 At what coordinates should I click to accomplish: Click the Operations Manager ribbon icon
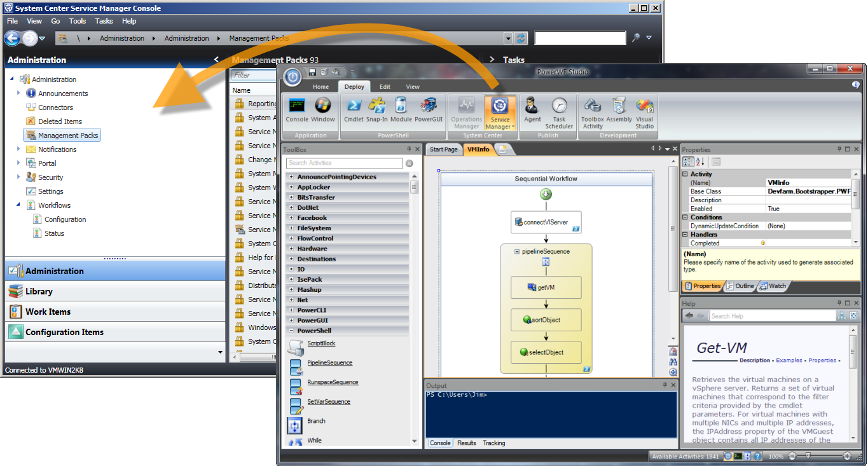tap(467, 113)
